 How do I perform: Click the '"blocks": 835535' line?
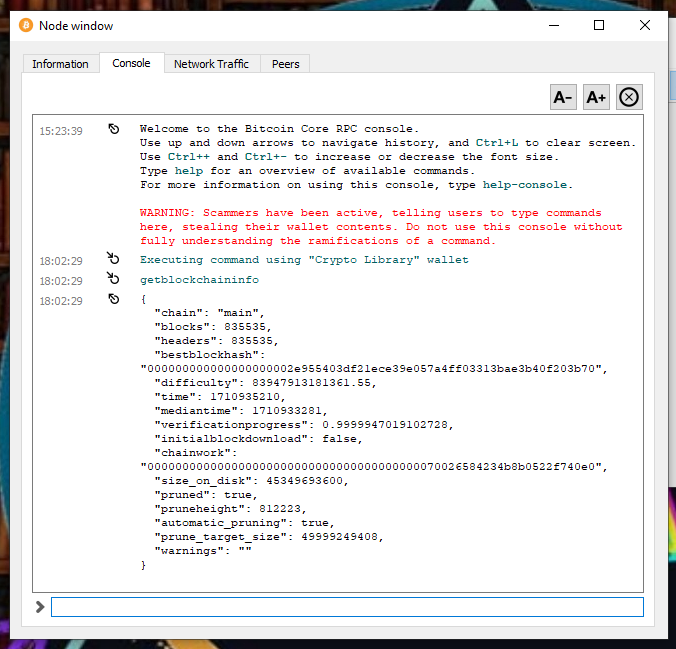(213, 327)
